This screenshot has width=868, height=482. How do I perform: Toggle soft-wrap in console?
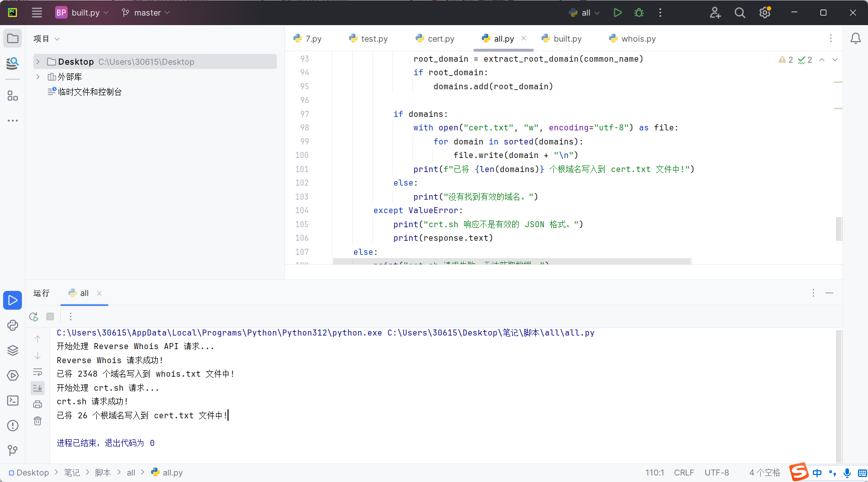click(x=38, y=372)
